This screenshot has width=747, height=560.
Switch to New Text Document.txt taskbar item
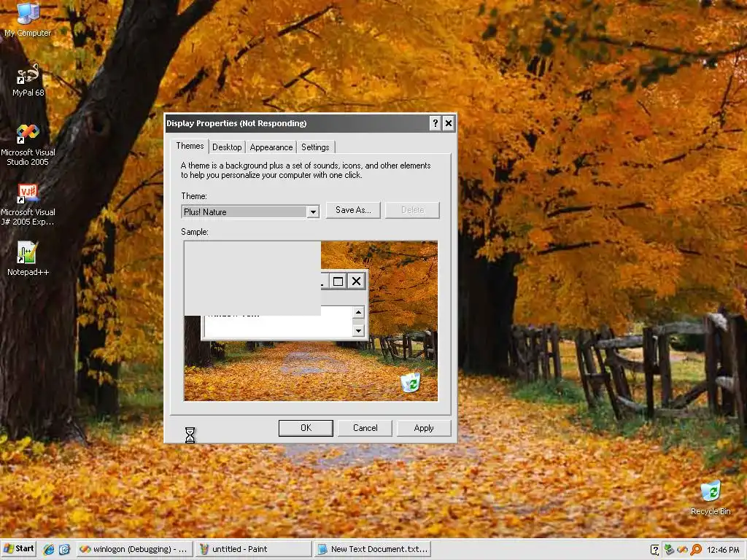[x=373, y=549]
